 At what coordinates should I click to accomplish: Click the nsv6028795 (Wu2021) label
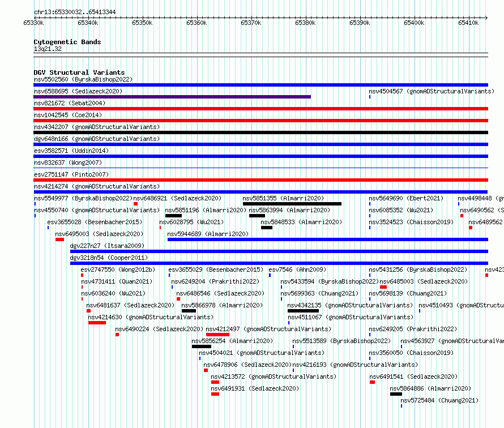point(191,222)
